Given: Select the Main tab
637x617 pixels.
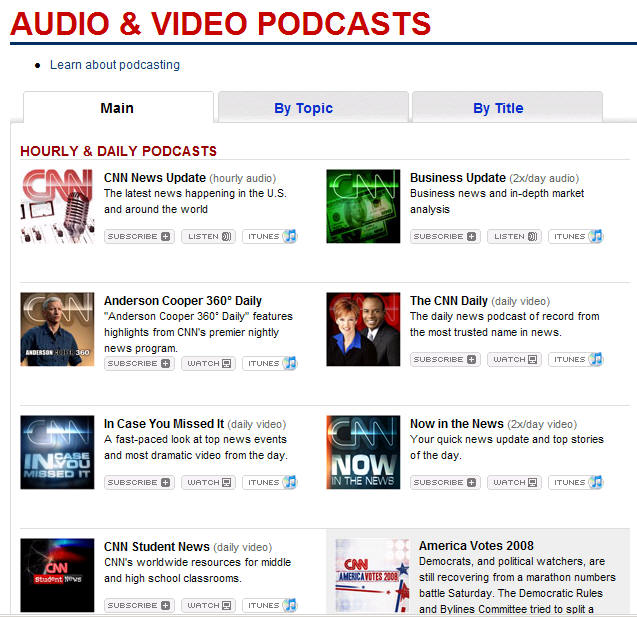Looking at the screenshot, I should 118,108.
